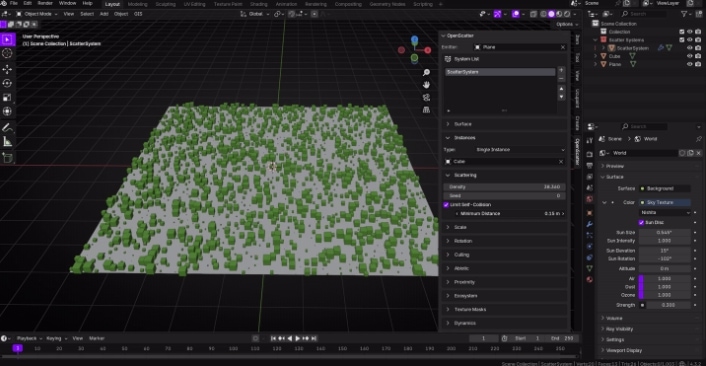The image size is (706, 366).
Task: Switch to the Geometry Nodes workspace tab
Action: [x=387, y=4]
